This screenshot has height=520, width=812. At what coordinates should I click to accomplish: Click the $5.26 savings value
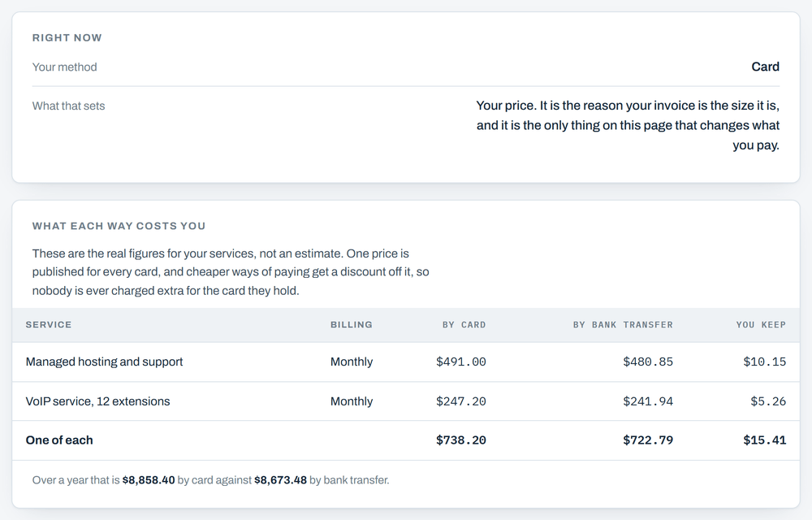(768, 401)
